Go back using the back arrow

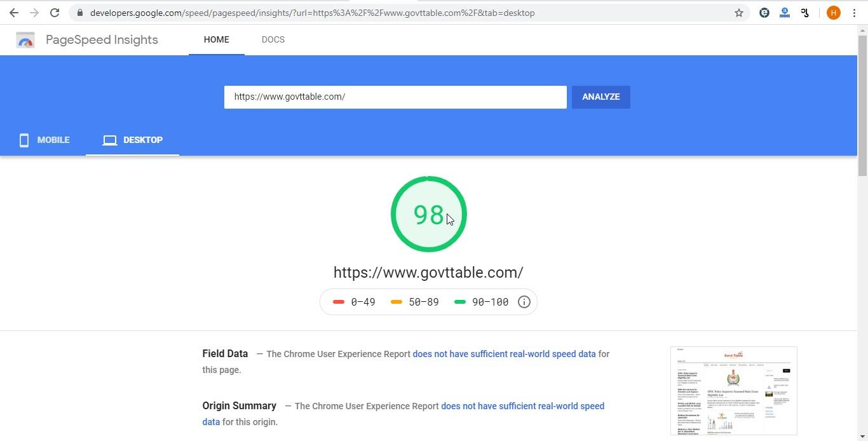14,12
